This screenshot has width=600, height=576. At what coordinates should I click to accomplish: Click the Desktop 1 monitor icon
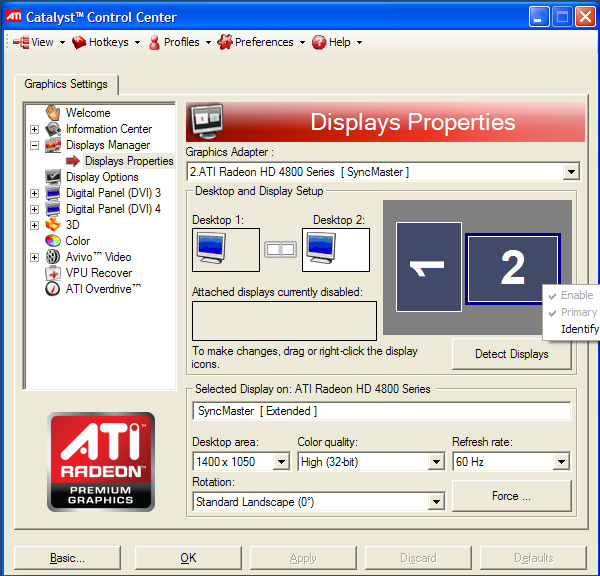pyautogui.click(x=211, y=248)
